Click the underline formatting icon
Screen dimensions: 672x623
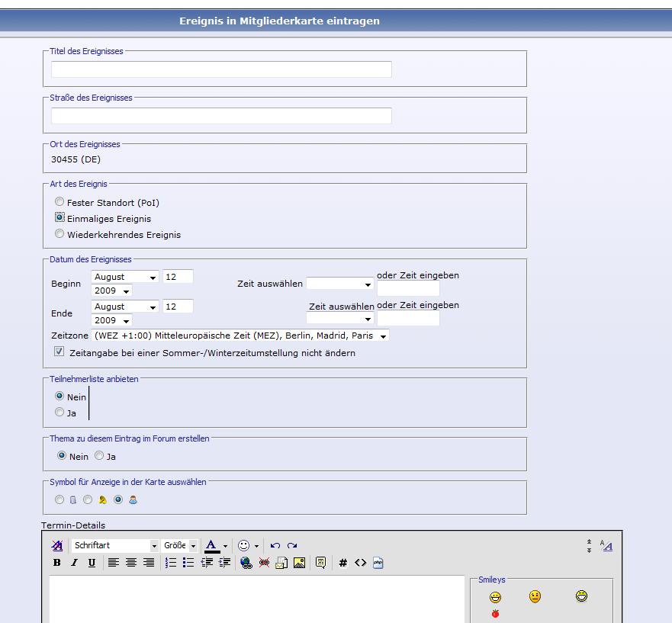coord(92,563)
